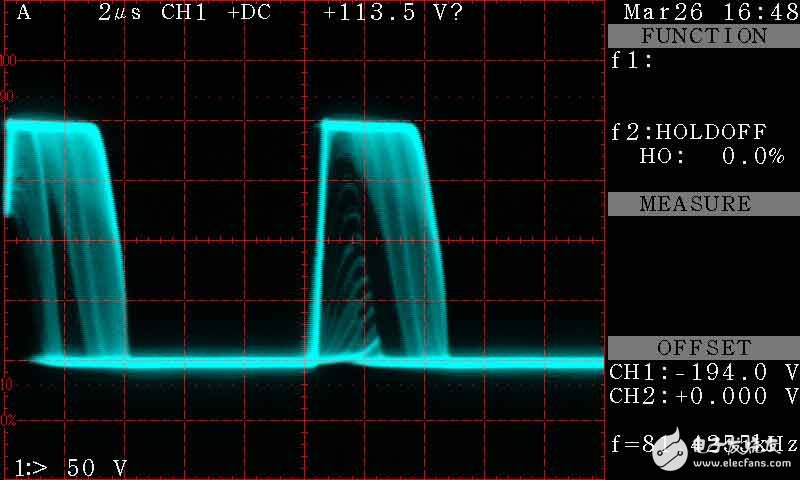Screen dimensions: 800x480
Task: Click the Mar26 16:48 date readout
Action: (711, 13)
